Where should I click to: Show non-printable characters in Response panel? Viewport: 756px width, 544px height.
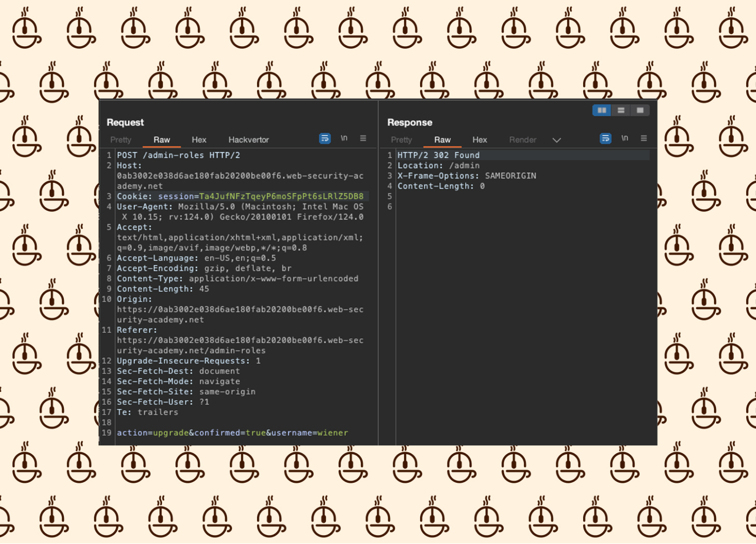point(625,138)
